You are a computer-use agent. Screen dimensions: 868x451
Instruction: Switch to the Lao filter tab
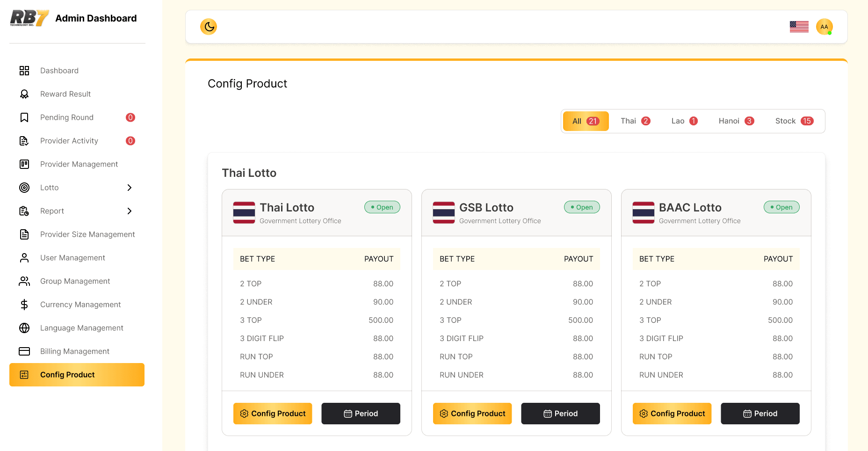pos(684,121)
